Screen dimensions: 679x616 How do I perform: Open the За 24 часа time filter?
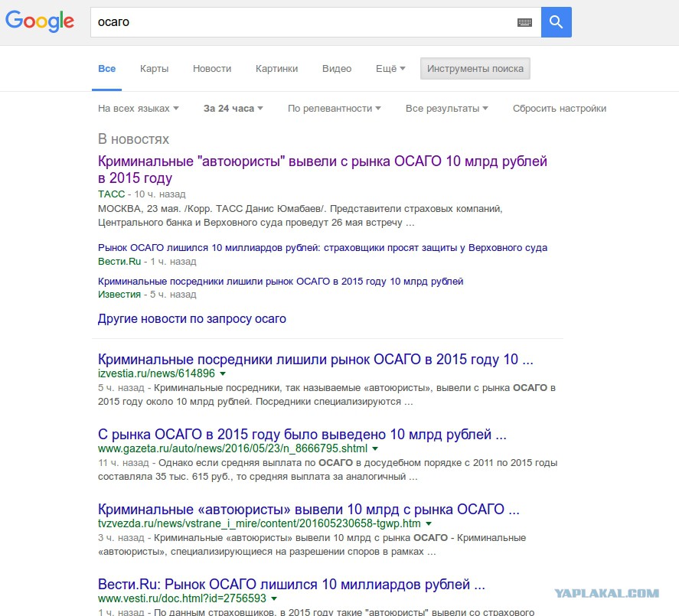coord(233,109)
